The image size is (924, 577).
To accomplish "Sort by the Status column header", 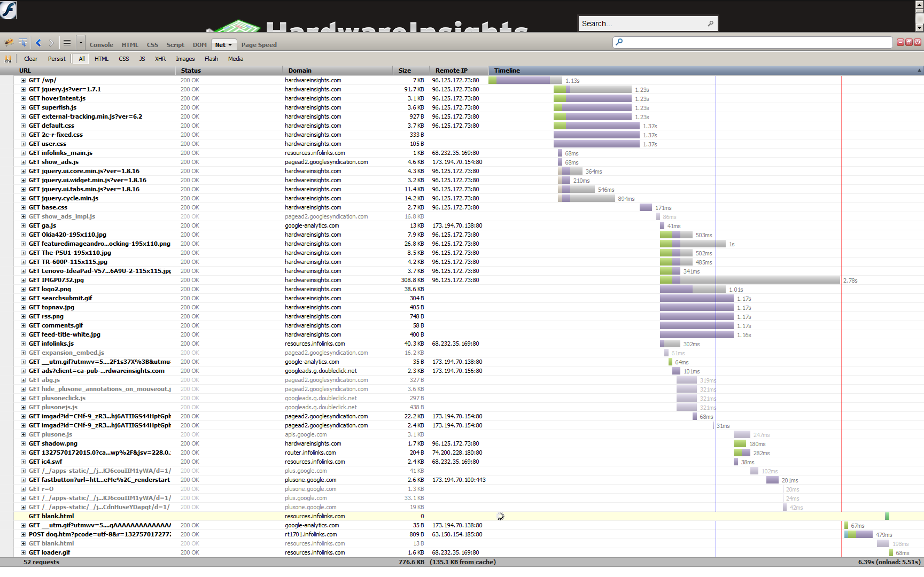I will tap(229, 71).
